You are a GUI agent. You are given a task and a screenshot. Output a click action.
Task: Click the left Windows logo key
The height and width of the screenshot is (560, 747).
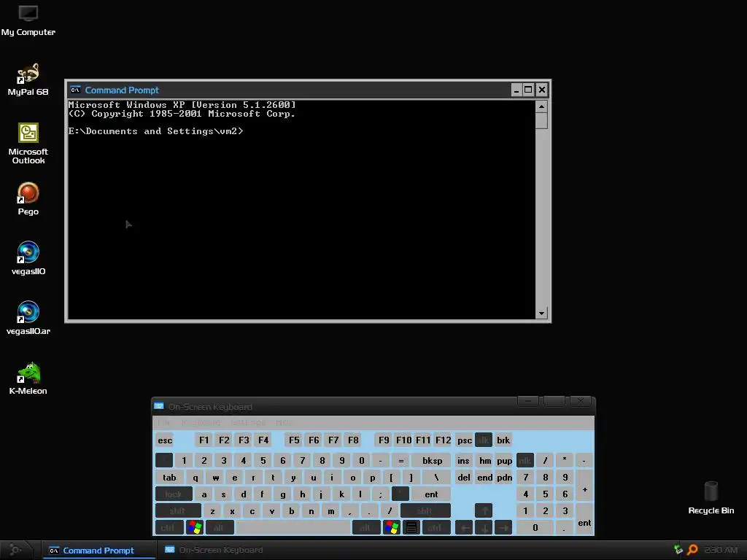coord(195,528)
